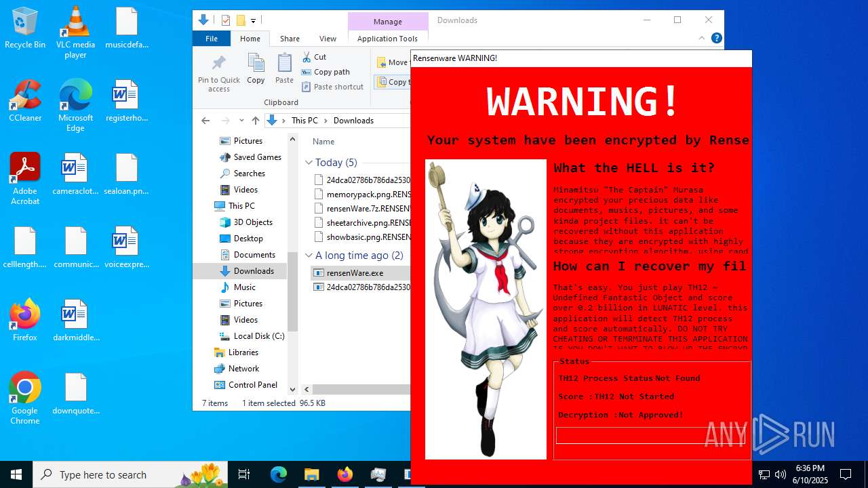Screen dimensions: 868x488
Task: Expand the address bar root chevron
Action: 283,121
